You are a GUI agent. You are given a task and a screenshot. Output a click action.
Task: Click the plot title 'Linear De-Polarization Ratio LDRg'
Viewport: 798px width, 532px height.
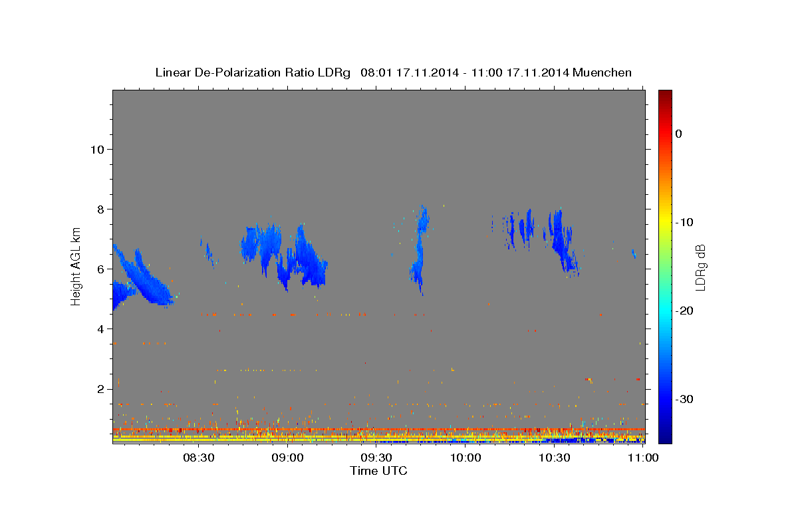[253, 72]
